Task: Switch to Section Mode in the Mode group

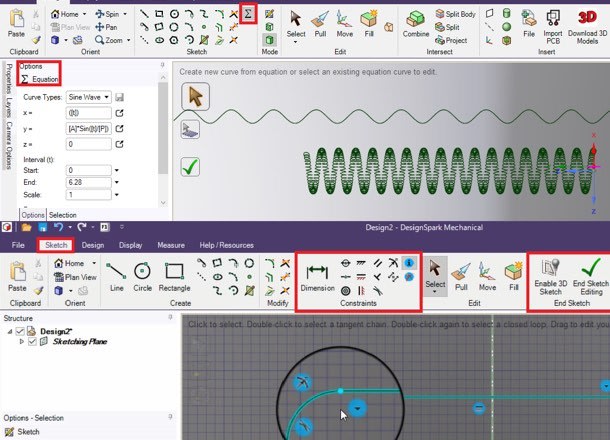Action: click(269, 27)
